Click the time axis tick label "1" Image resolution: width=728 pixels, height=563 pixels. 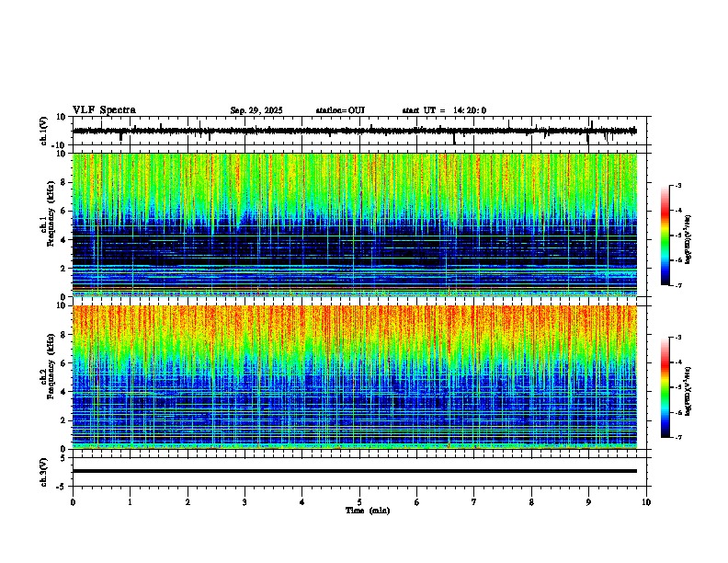(130, 502)
